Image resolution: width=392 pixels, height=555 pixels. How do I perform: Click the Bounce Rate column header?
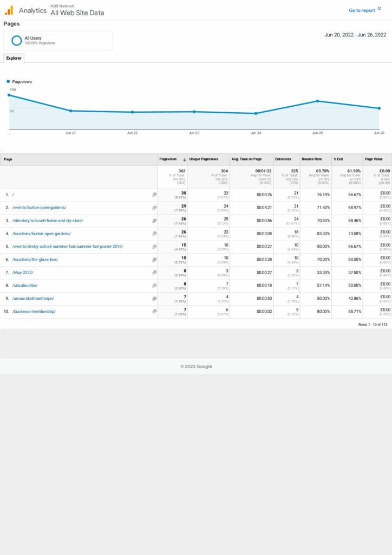point(311,159)
